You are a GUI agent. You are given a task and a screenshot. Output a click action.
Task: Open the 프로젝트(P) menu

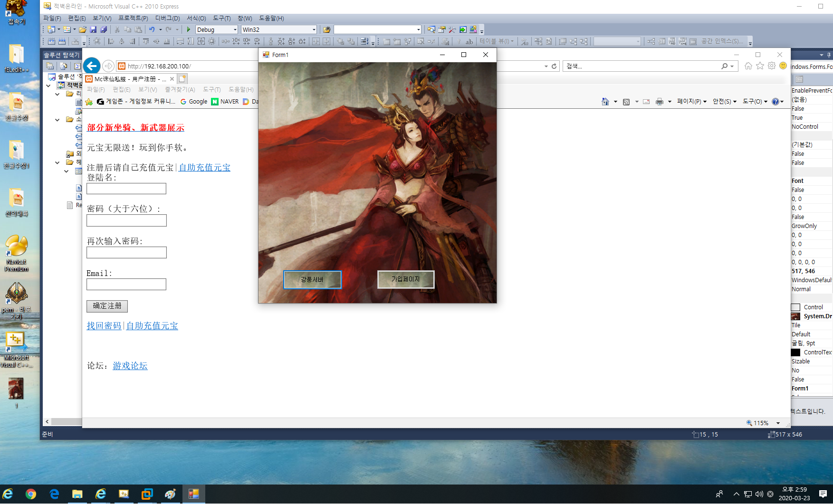click(x=133, y=18)
